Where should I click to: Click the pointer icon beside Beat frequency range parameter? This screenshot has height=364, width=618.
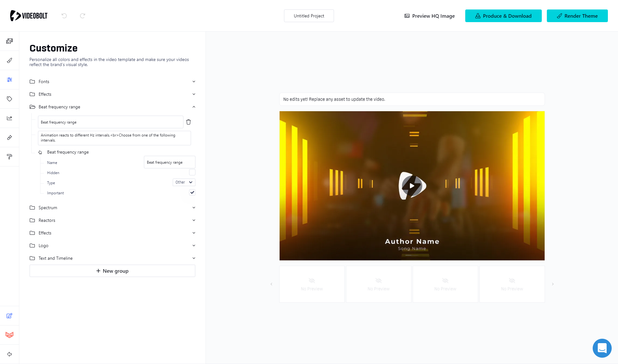click(x=40, y=152)
